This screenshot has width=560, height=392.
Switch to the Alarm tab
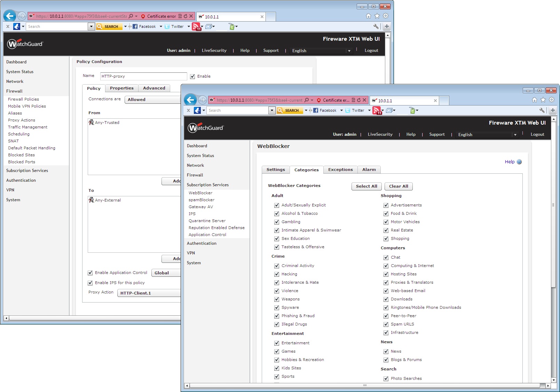point(369,170)
